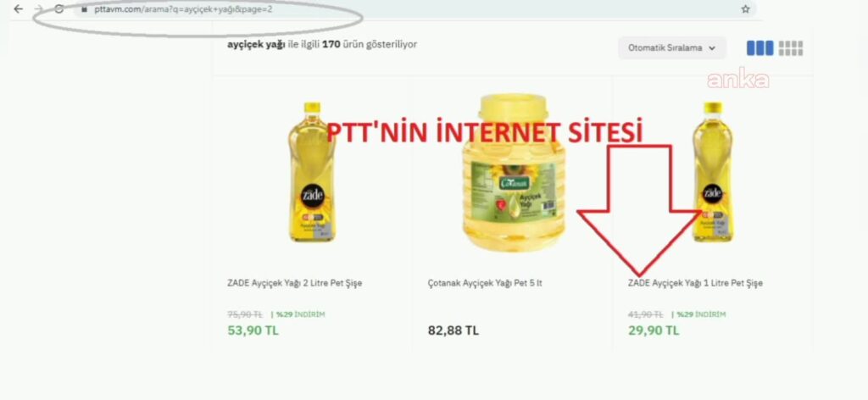This screenshot has width=868, height=400.
Task: Click the padlock site info icon
Action: (x=84, y=9)
